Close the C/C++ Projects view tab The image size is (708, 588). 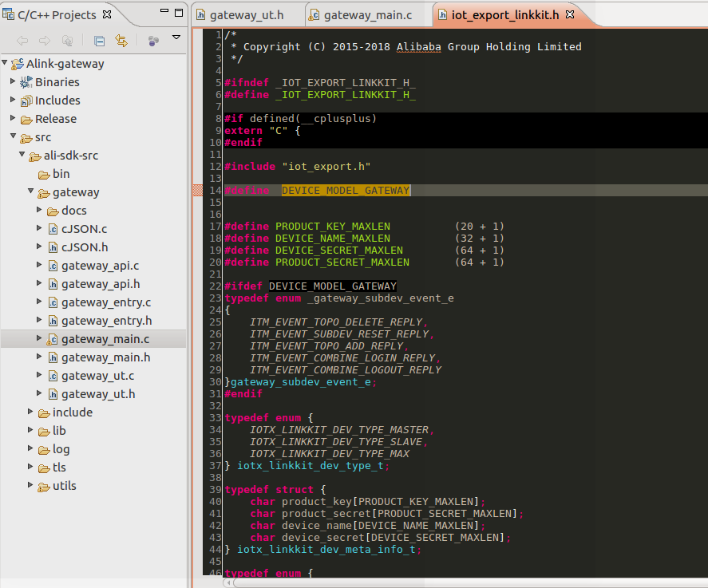tap(107, 14)
